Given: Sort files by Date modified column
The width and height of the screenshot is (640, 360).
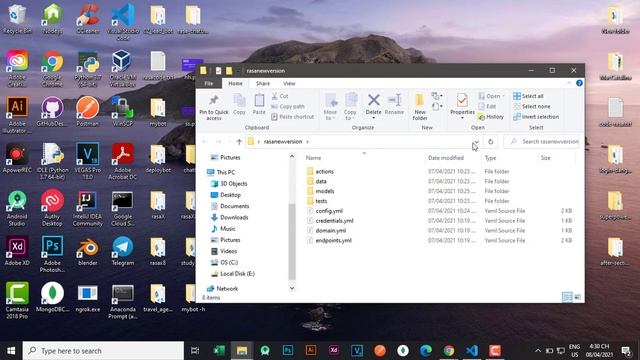Looking at the screenshot, I should (x=446, y=158).
